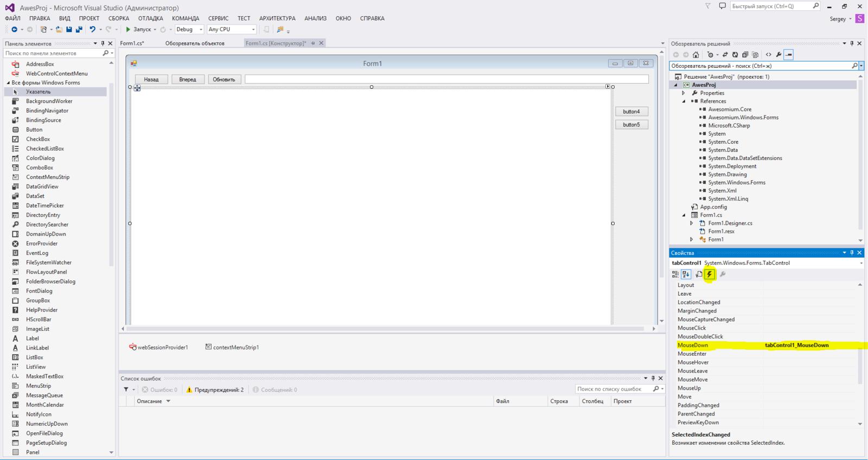Pin the Панель элементов toolbox panel
This screenshot has height=460, width=868.
pyautogui.click(x=103, y=43)
